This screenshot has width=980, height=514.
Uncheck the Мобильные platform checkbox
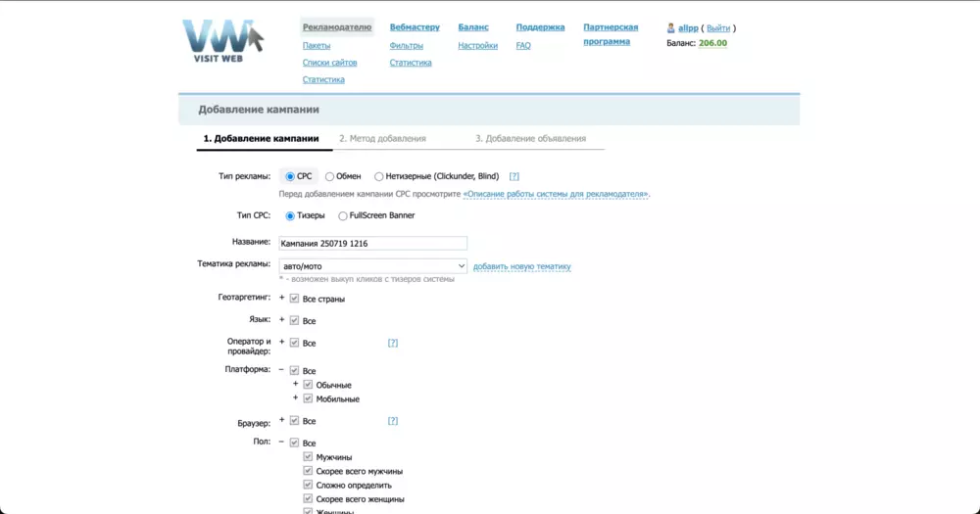(308, 398)
